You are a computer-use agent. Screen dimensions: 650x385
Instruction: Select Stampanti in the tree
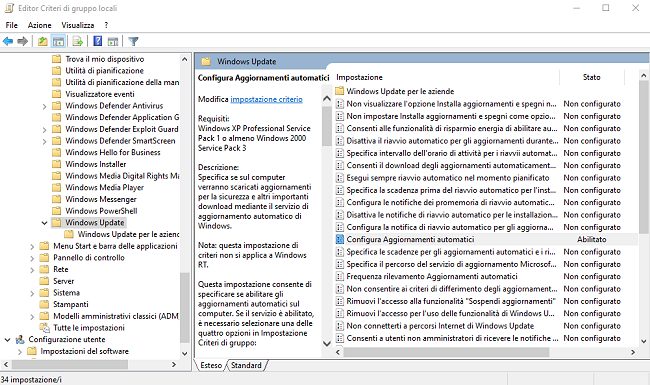pos(71,304)
